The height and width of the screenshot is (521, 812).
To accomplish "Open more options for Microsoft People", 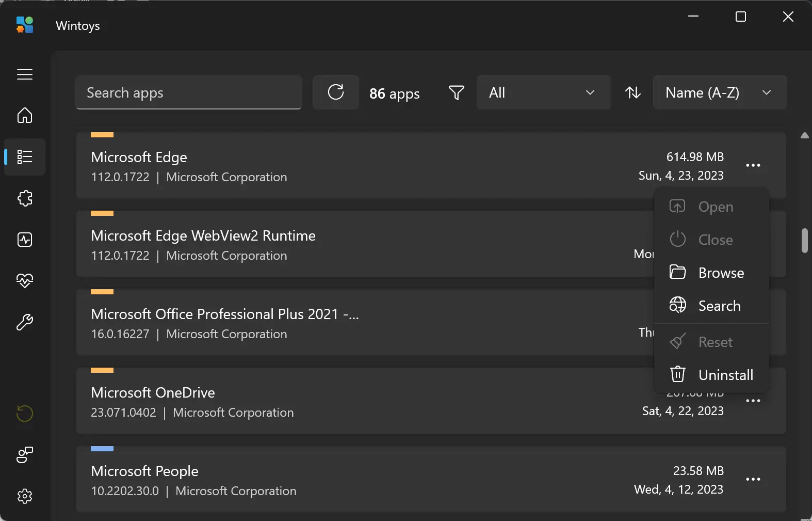I will pyautogui.click(x=753, y=479).
